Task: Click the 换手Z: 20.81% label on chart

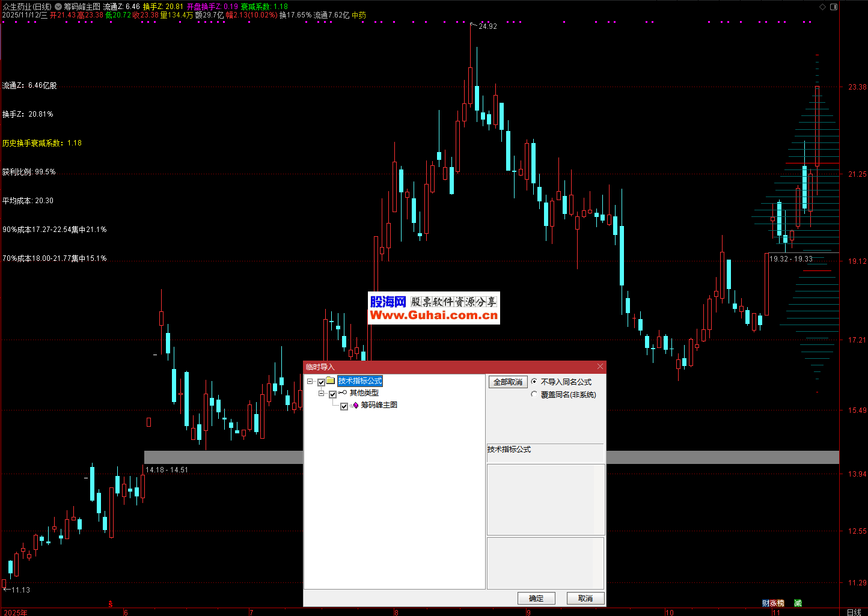Action: (x=28, y=114)
